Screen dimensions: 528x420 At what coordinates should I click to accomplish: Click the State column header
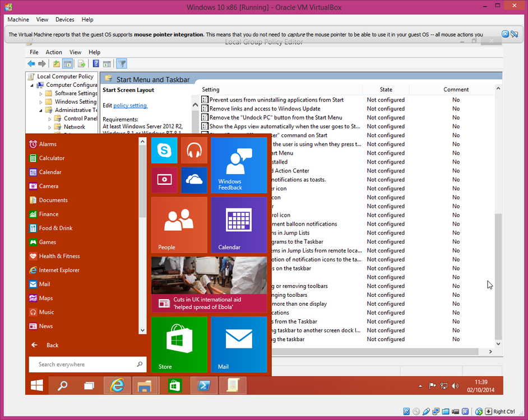(386, 90)
